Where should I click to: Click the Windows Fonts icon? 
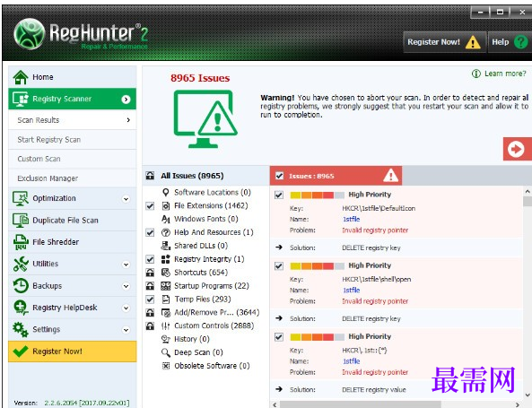[166, 219]
